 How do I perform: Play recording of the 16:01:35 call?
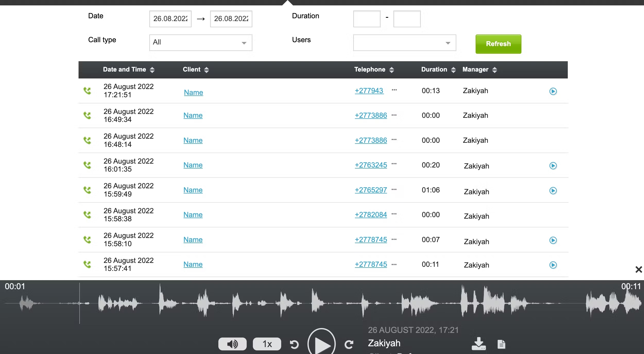pyautogui.click(x=553, y=166)
